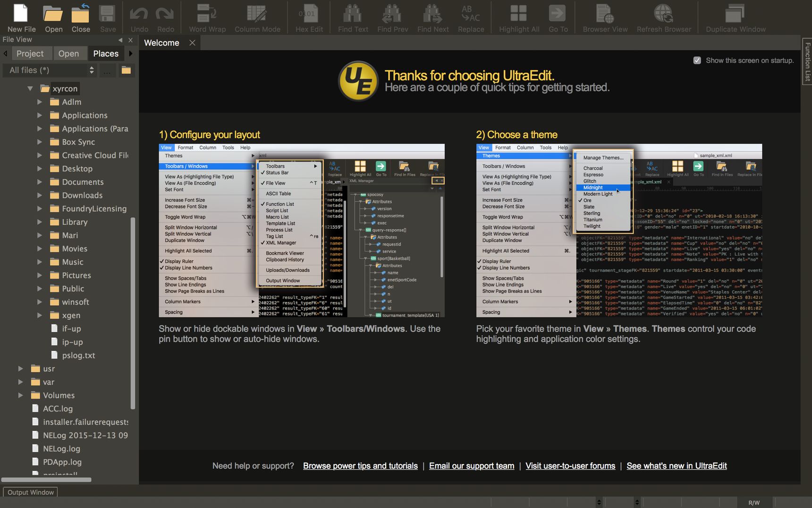The width and height of the screenshot is (812, 508).
Task: Click See what's new in UltraEdit
Action: tap(677, 466)
